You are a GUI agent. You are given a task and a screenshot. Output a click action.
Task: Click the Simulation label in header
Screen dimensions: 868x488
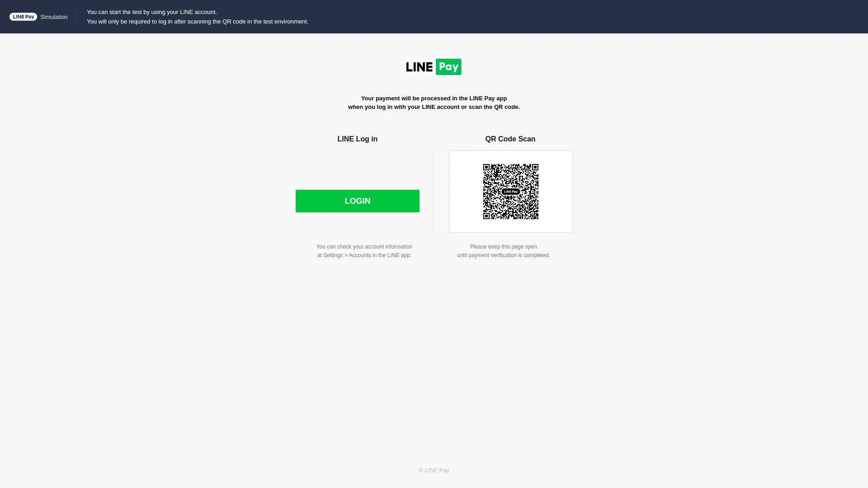tap(54, 17)
